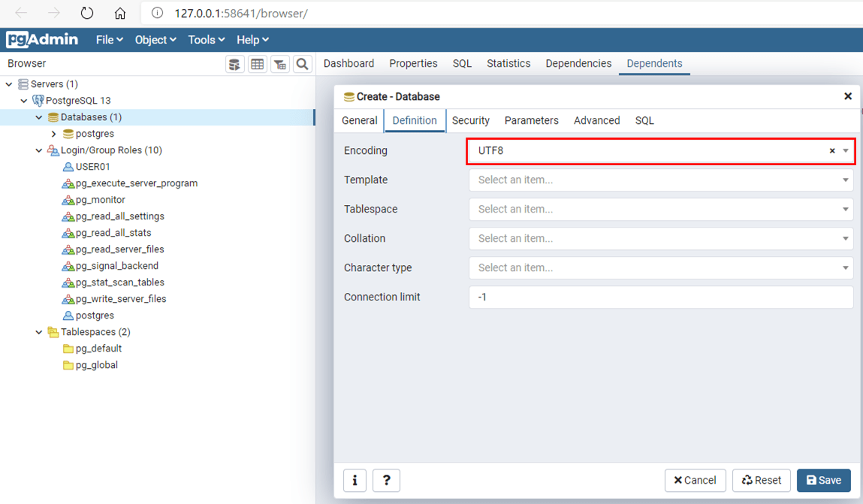The height and width of the screenshot is (504, 863).
Task: Open the Tools menu
Action: (x=207, y=40)
